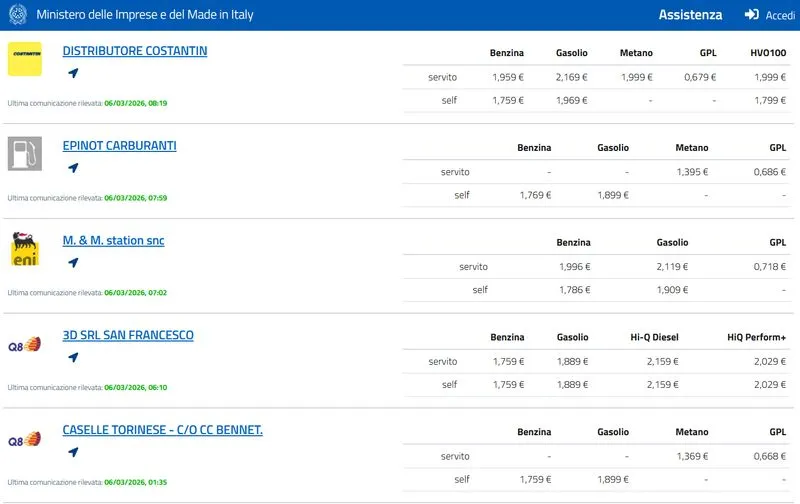Open navigation arrow for Epinot Carburanti
800x504 pixels.
pos(73,168)
